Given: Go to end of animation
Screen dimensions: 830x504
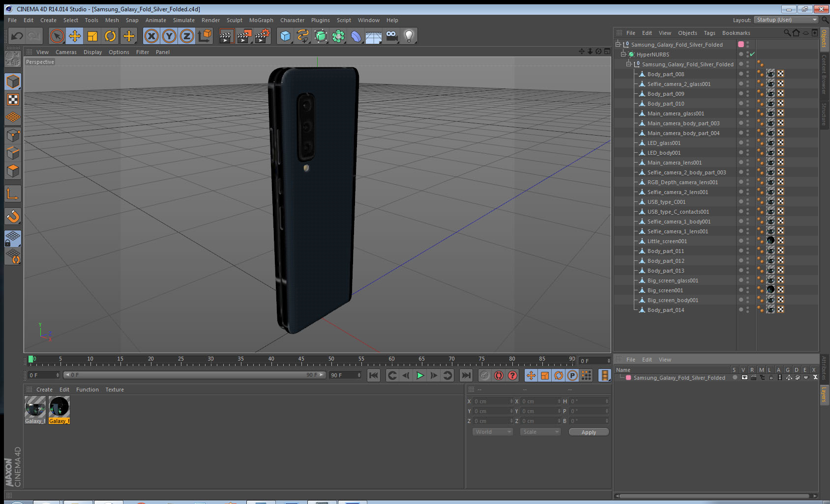Looking at the screenshot, I should tap(466, 375).
